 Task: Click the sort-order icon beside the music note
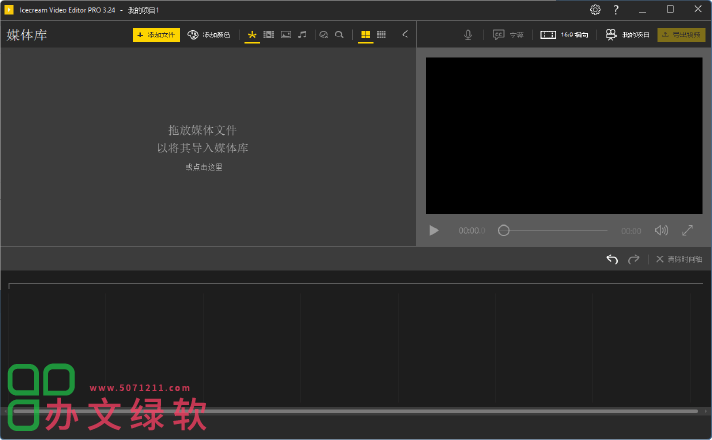tap(323, 35)
